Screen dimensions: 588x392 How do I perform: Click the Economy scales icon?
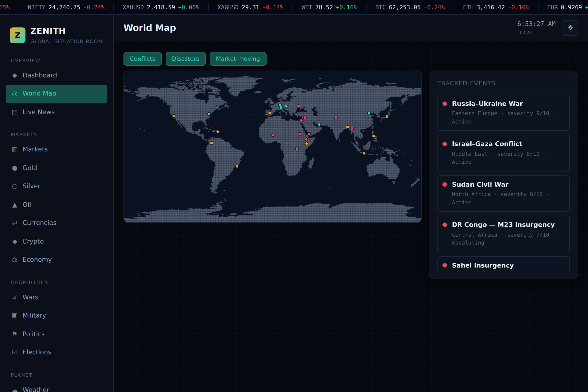15,260
